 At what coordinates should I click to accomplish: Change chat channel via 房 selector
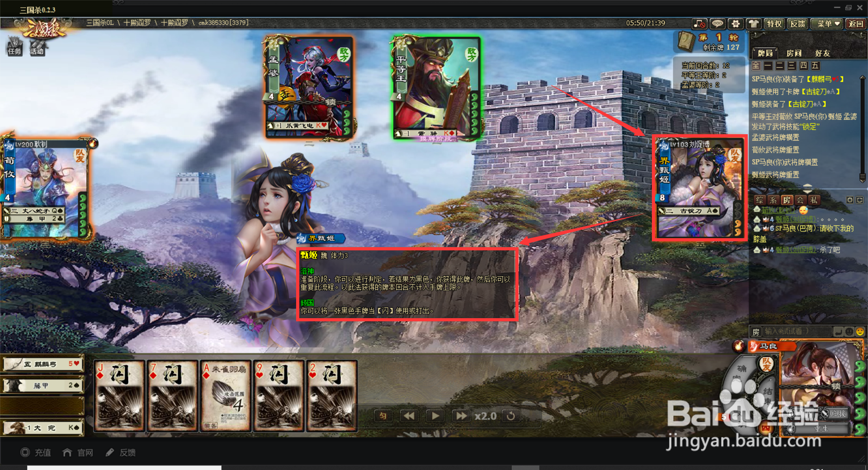756,332
